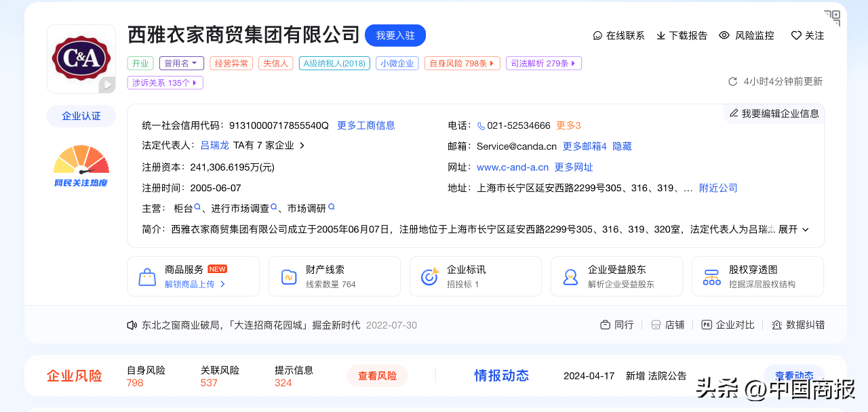
Task: Click the 在线联系 chat icon
Action: point(597,35)
